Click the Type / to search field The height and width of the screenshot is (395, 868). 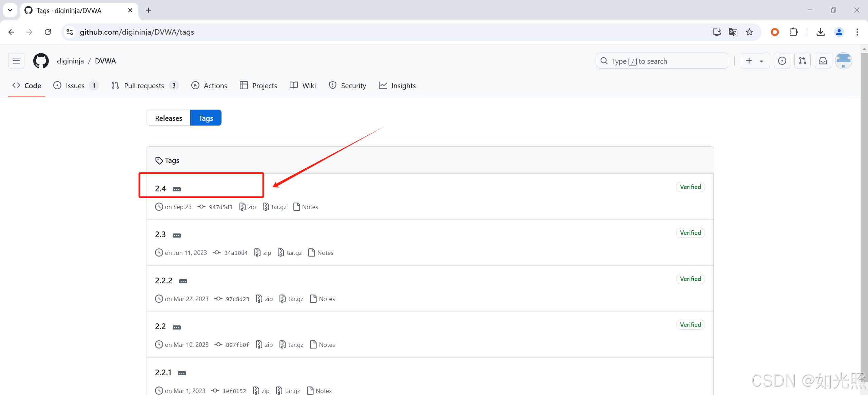(661, 61)
